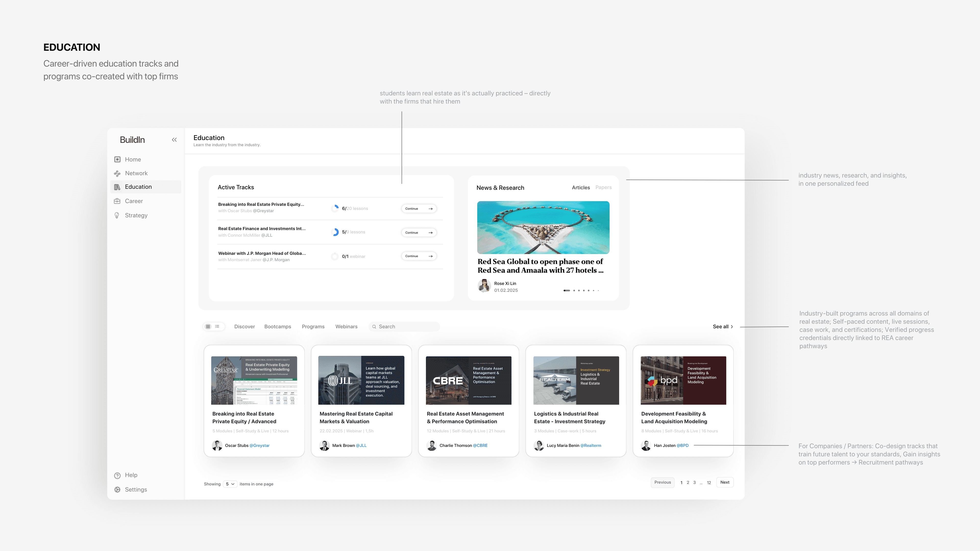This screenshot has height=551, width=980.
Task: Collapse the BuildIn sidebar with double chevron
Action: pyautogui.click(x=174, y=140)
